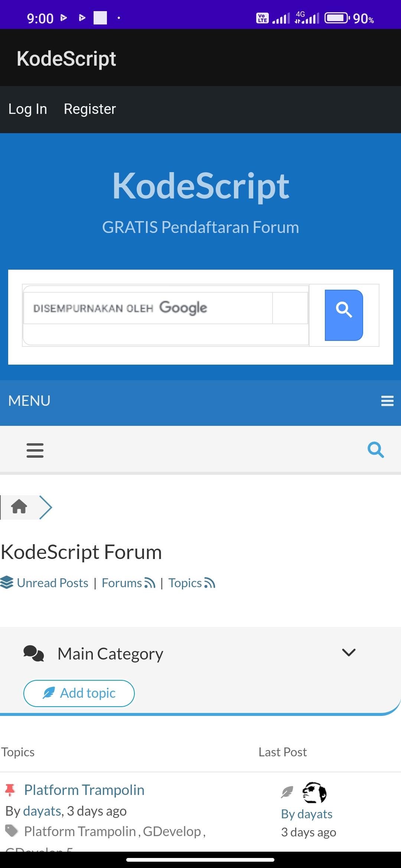
Task: Click the Unread Posts stack icon
Action: click(x=7, y=582)
